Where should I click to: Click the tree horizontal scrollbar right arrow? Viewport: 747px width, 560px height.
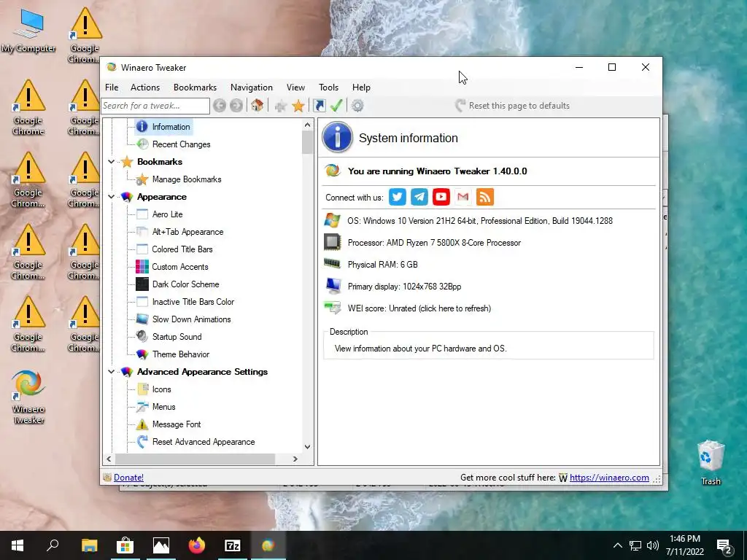pyautogui.click(x=295, y=459)
